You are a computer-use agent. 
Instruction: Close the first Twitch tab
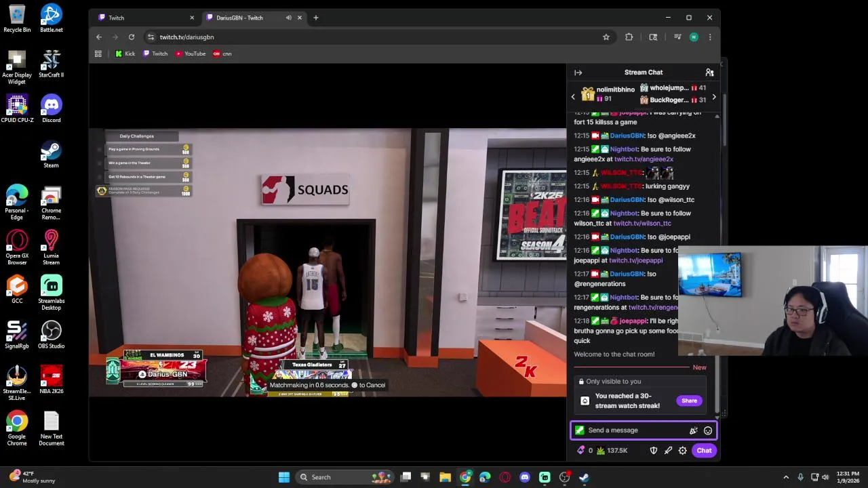click(192, 18)
